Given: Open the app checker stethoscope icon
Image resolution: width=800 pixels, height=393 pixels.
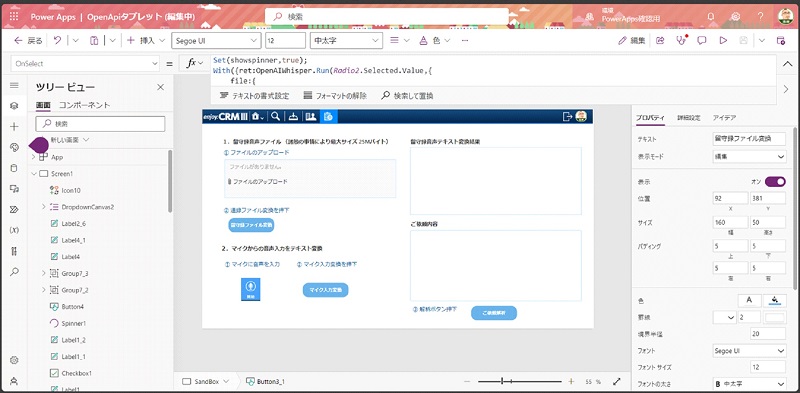Looking at the screenshot, I should 681,40.
